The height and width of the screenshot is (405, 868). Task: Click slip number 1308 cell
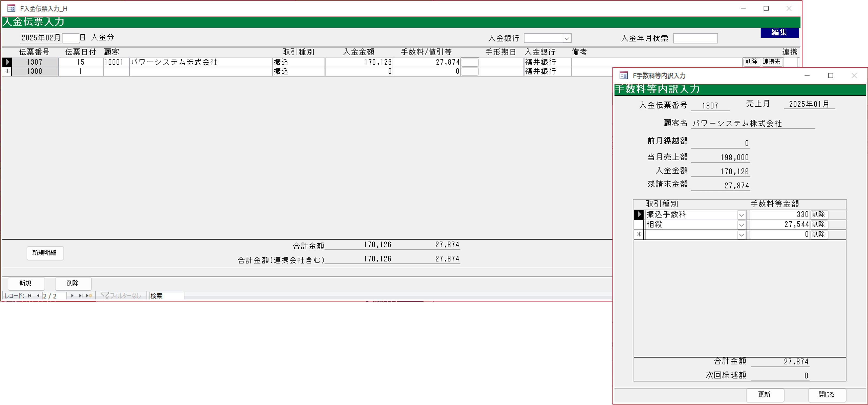[35, 71]
